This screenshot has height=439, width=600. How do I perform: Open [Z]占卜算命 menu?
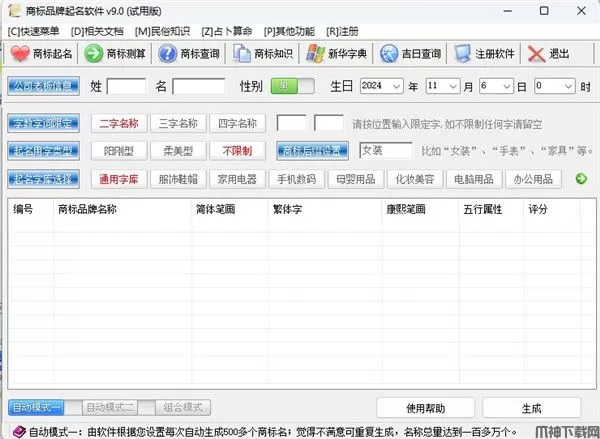pos(227,31)
